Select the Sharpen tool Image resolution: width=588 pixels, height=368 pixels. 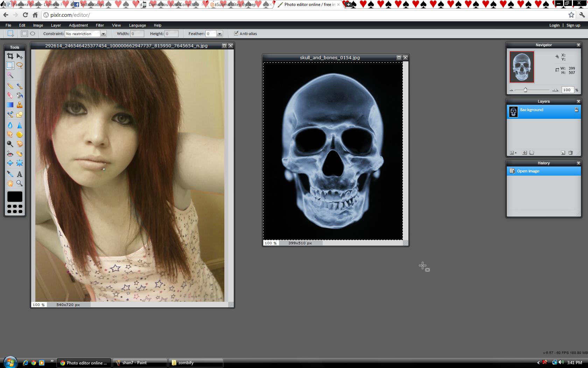click(x=20, y=125)
